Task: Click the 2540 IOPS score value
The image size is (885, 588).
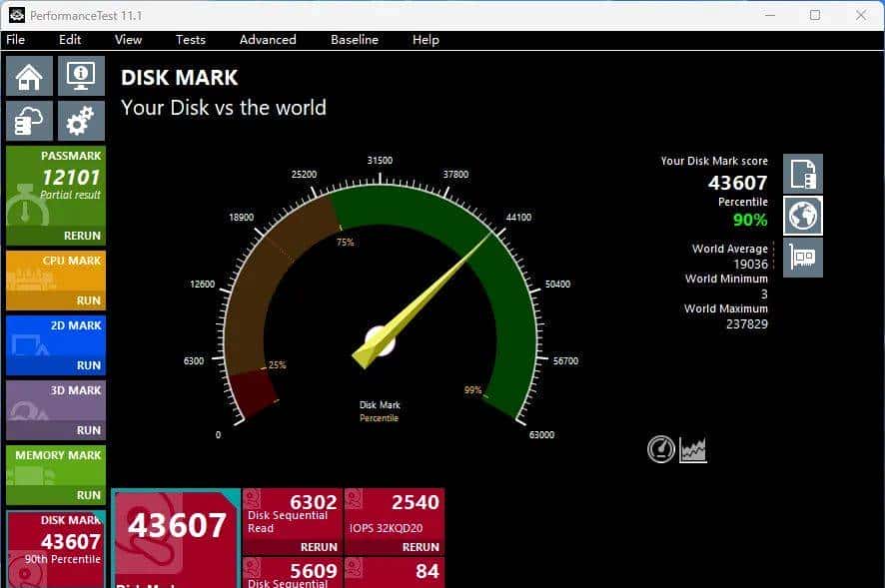Action: 416,502
